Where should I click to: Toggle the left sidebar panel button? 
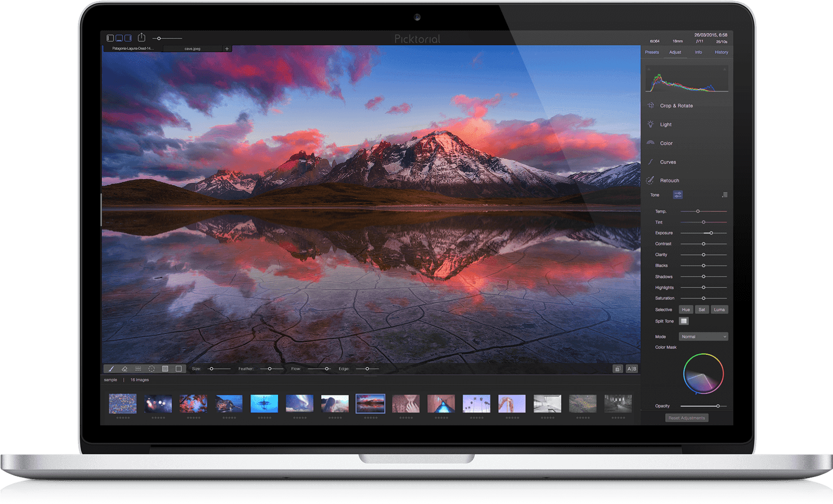[x=110, y=37]
